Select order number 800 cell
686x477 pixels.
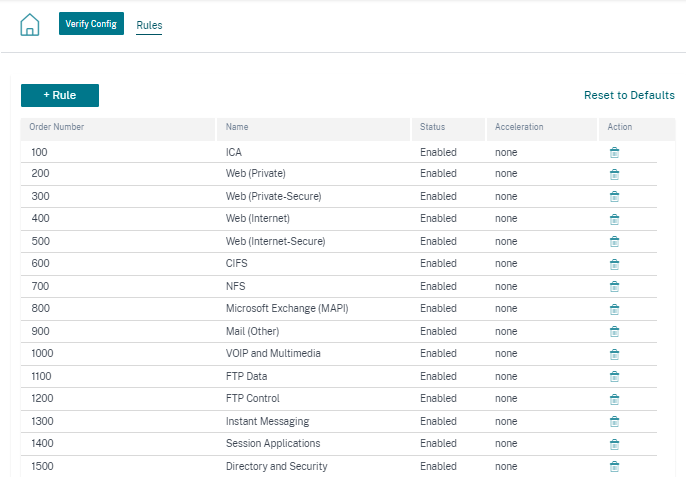40,308
